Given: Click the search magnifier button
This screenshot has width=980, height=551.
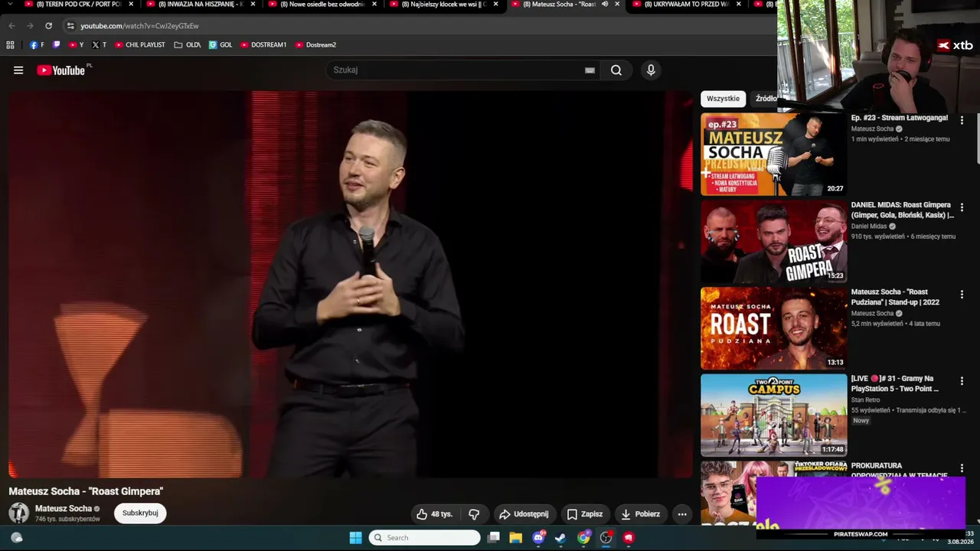Looking at the screenshot, I should coord(616,70).
